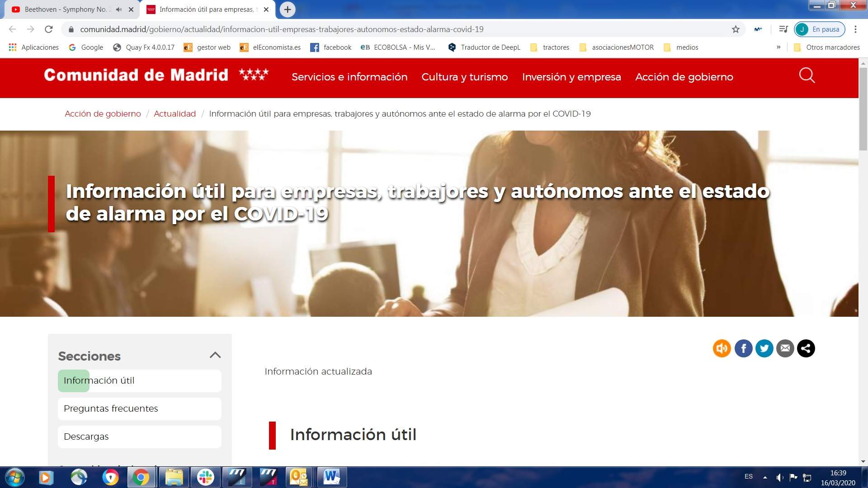Open gestor web bookmark
Viewport: 868px width, 488px height.
tap(207, 47)
